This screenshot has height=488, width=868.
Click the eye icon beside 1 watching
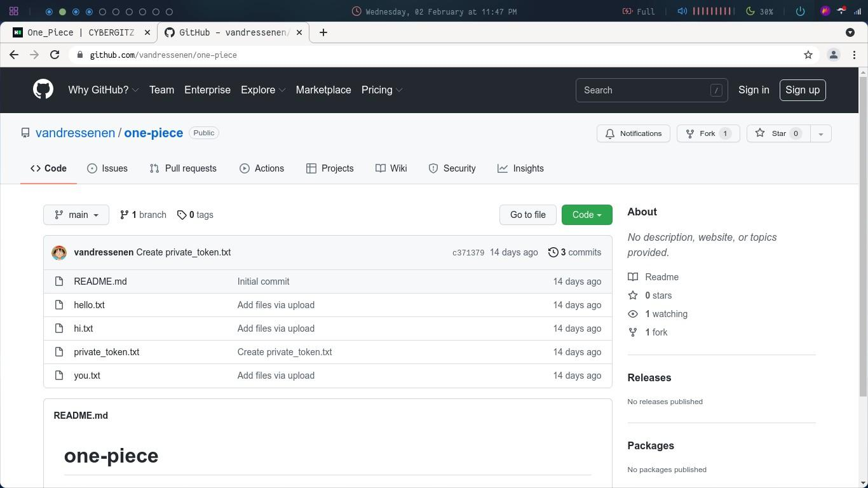(633, 314)
